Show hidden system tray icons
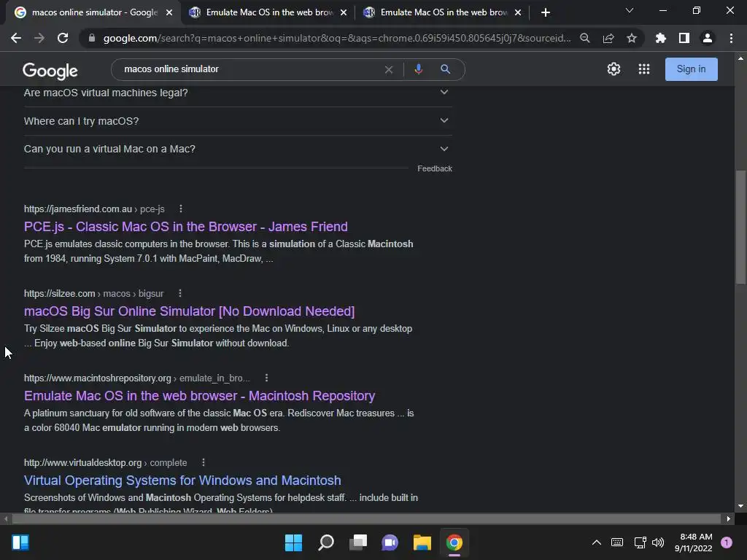747x560 pixels. point(596,542)
